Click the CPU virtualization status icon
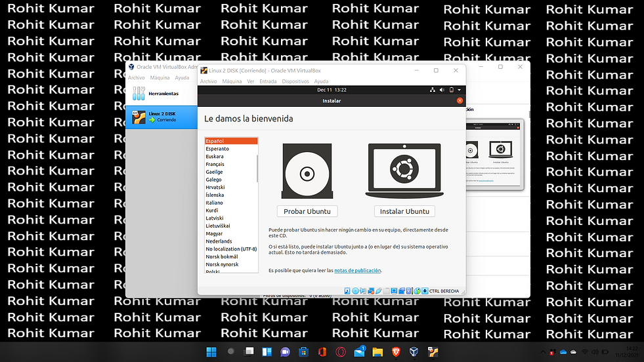 [x=409, y=291]
